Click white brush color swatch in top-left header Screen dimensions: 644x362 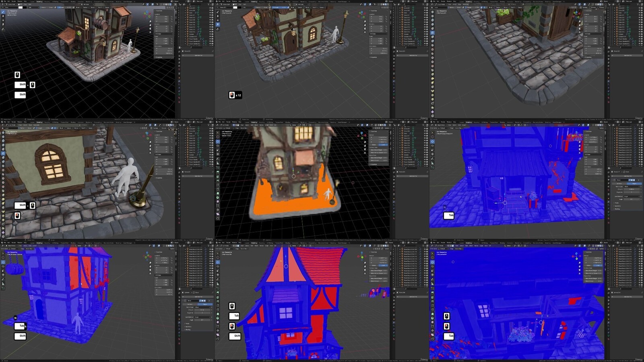[20, 7]
